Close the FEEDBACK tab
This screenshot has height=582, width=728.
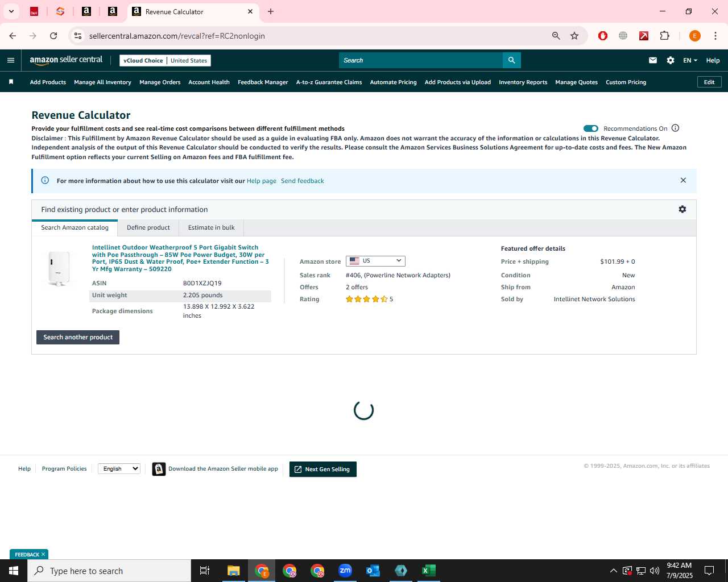43,554
